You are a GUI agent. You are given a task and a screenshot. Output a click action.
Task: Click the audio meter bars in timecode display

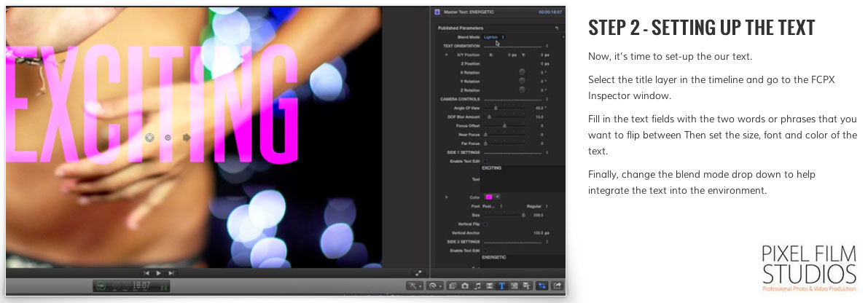163,286
